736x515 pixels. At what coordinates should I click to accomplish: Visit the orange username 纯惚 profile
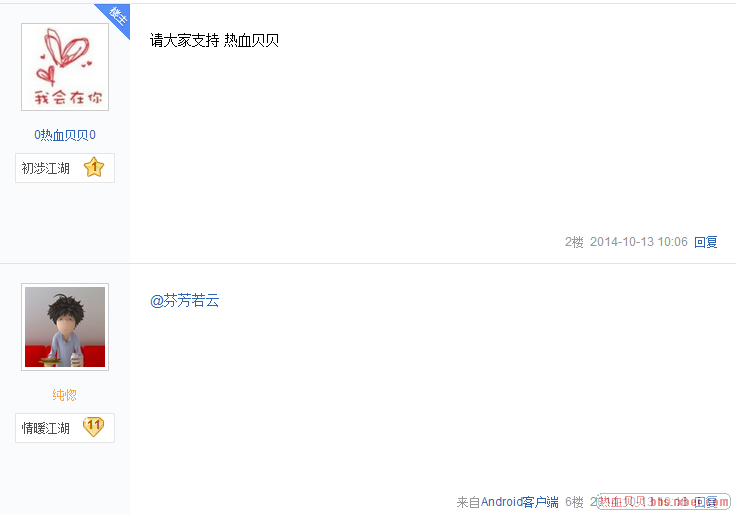coord(65,395)
